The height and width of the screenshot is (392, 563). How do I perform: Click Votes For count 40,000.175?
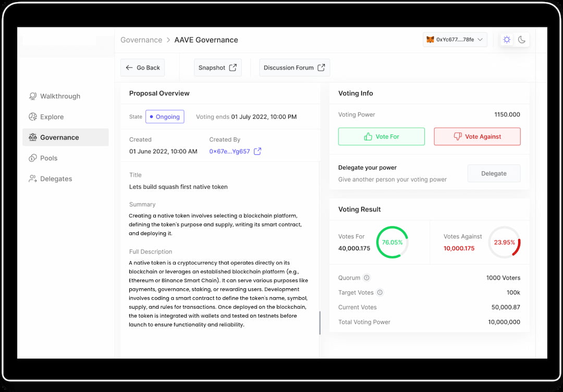pos(354,249)
